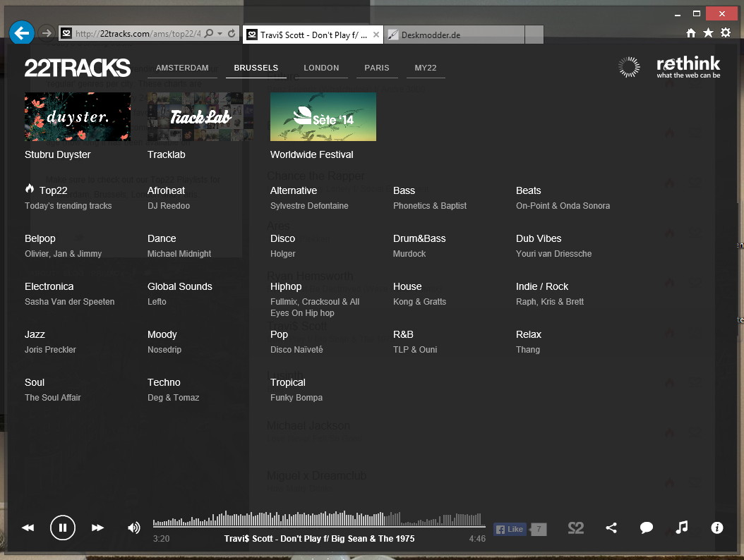Open the Disco genre playlist

[x=283, y=238]
